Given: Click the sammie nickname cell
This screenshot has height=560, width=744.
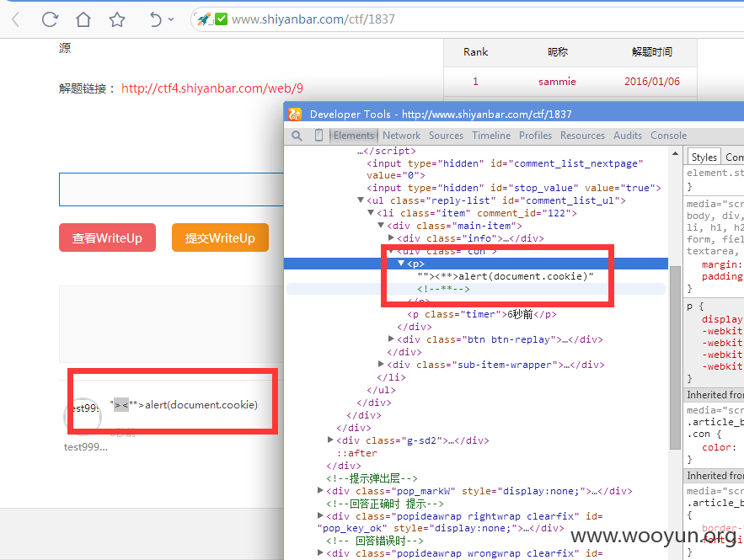Looking at the screenshot, I should (557, 82).
